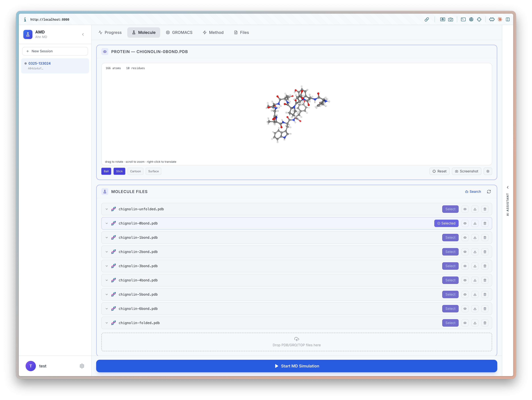Delete chignolin-1bond.pdb

(485, 237)
